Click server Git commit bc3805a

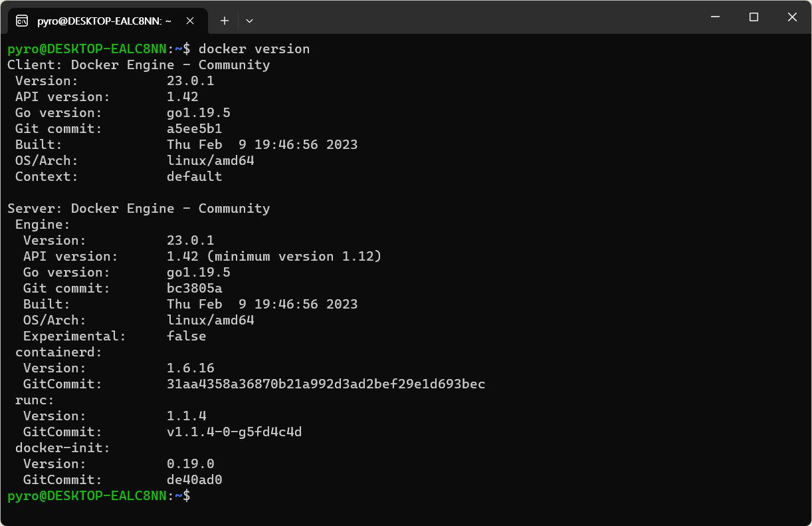tap(194, 289)
